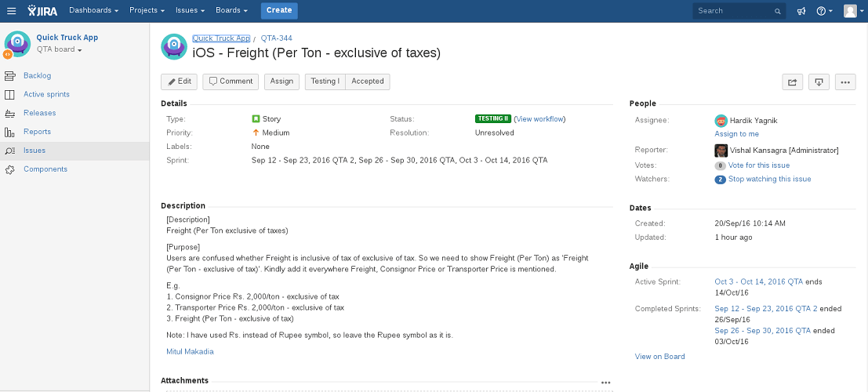Image resolution: width=868 pixels, height=392 pixels.
Task: Open the Quick Truck App breadcrumb link
Action: (221, 38)
